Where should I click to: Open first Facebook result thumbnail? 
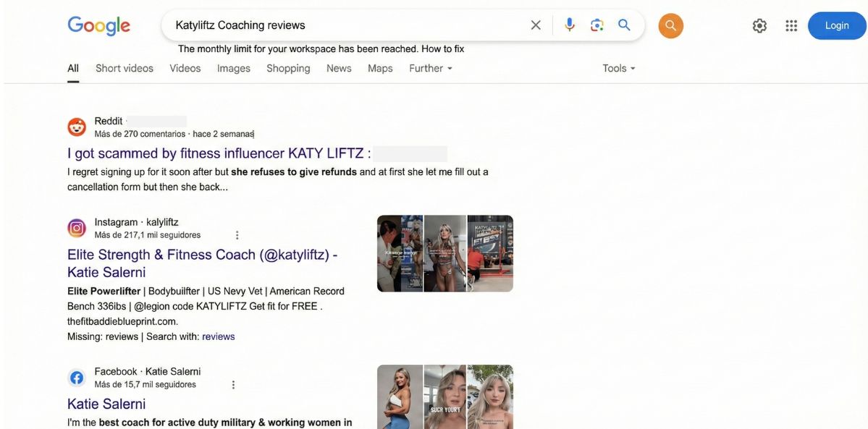point(400,397)
